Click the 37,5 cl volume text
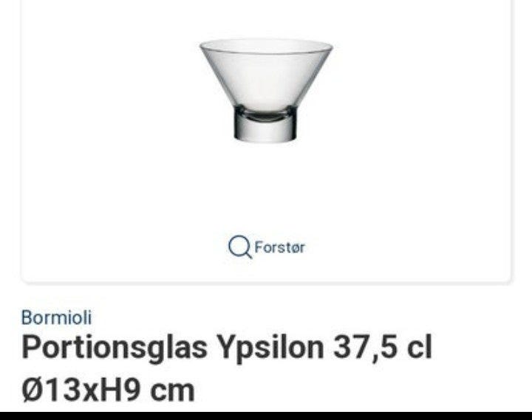 point(383,347)
